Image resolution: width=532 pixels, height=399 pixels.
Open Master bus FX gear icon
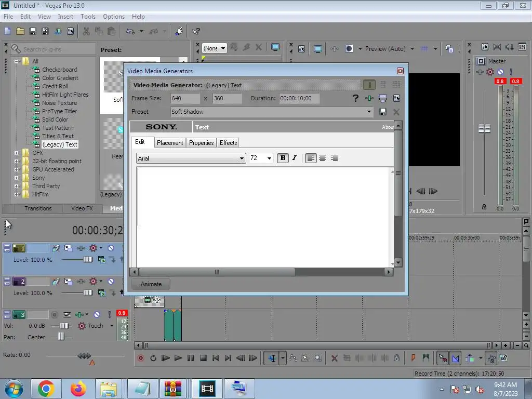tap(490, 72)
